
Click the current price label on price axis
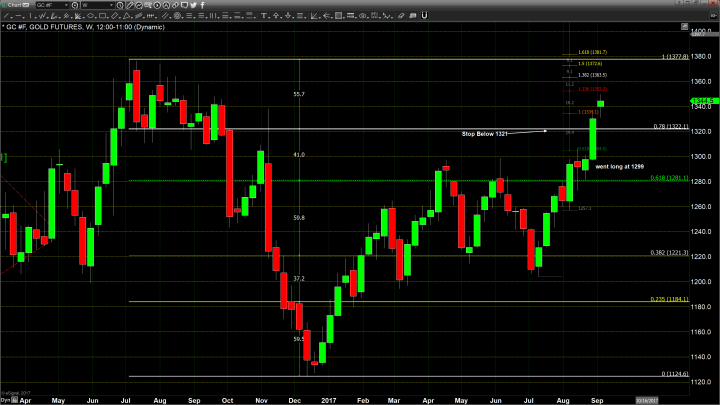click(700, 101)
